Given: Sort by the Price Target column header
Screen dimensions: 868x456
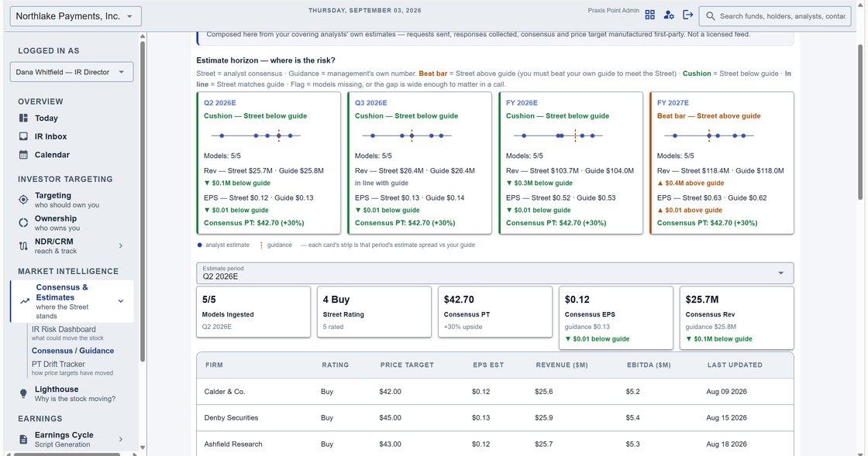Looking at the screenshot, I should 407,365.
